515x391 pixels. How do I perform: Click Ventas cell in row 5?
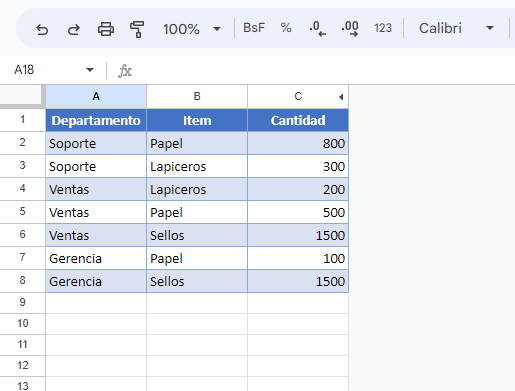[96, 212]
